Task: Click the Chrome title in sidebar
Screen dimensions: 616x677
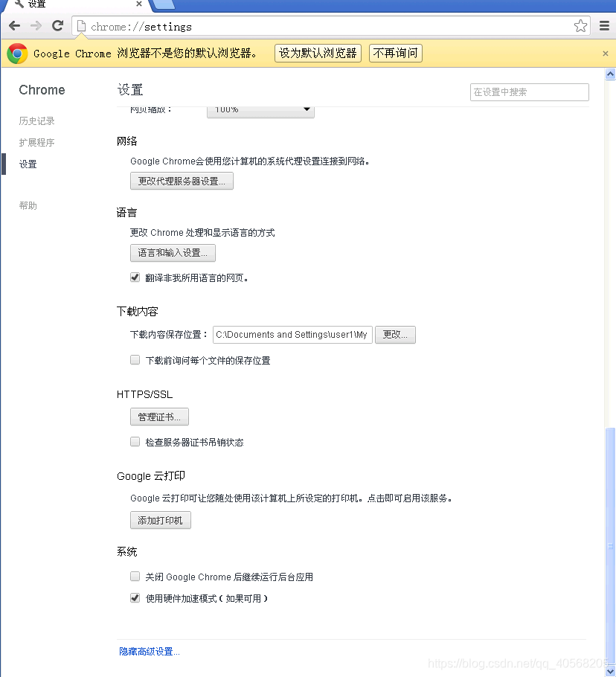Action: (42, 90)
